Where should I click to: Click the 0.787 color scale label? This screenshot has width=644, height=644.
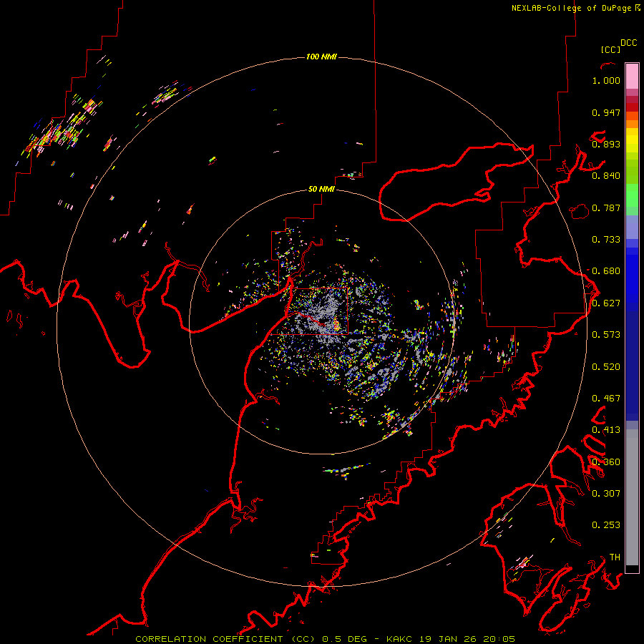point(606,208)
